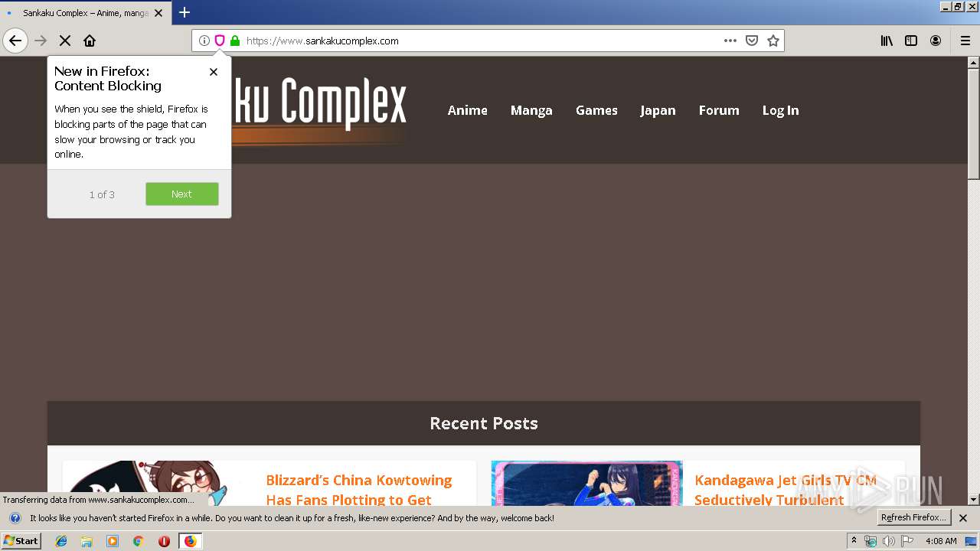Save page to Pocket icon
The height and width of the screenshot is (551, 980).
752,41
